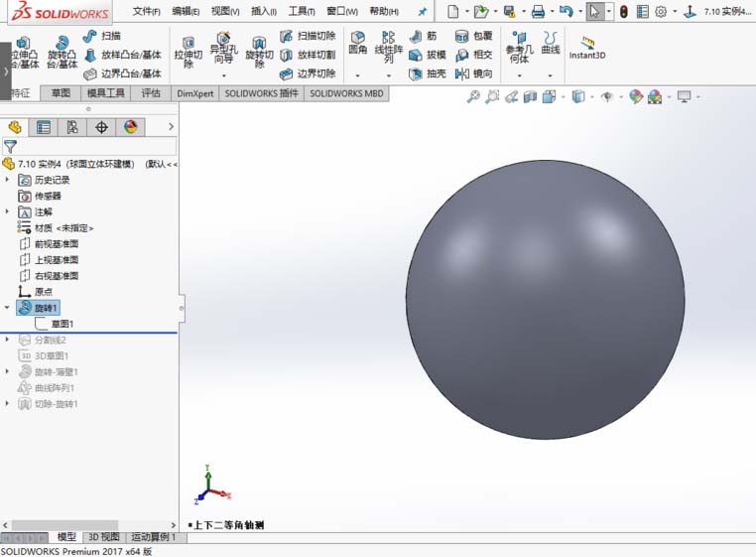
Task: Open the 曲线 curves tool
Action: 550,43
